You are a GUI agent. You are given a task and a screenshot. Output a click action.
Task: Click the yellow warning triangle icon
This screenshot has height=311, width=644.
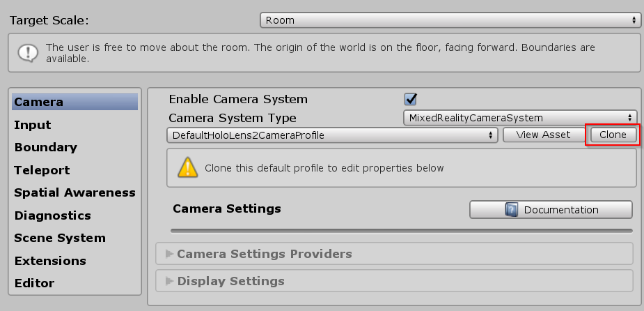188,167
